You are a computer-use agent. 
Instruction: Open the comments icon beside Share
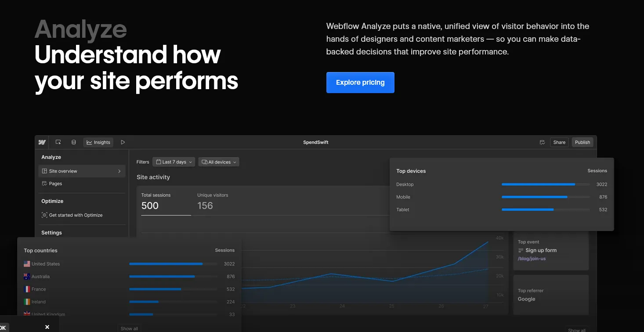tap(543, 142)
